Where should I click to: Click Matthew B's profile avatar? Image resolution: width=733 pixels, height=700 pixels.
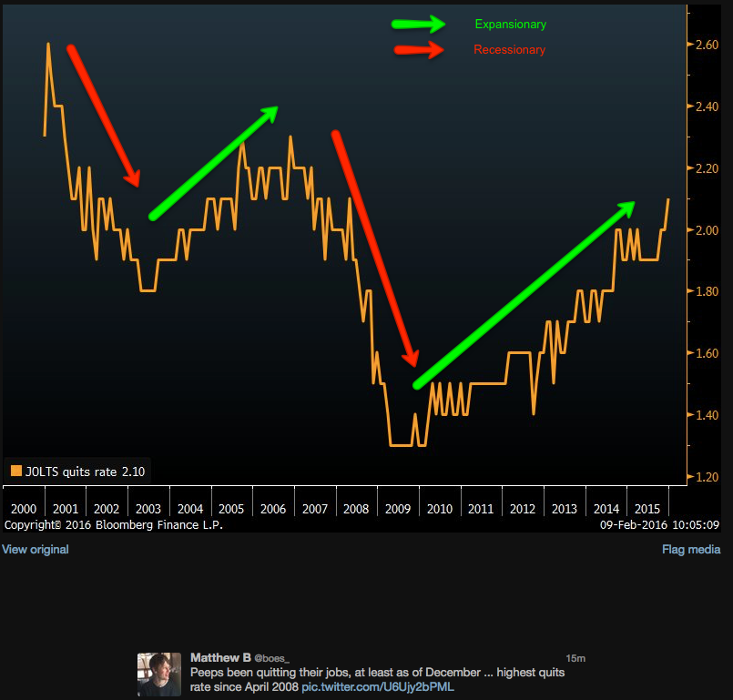[x=159, y=675]
